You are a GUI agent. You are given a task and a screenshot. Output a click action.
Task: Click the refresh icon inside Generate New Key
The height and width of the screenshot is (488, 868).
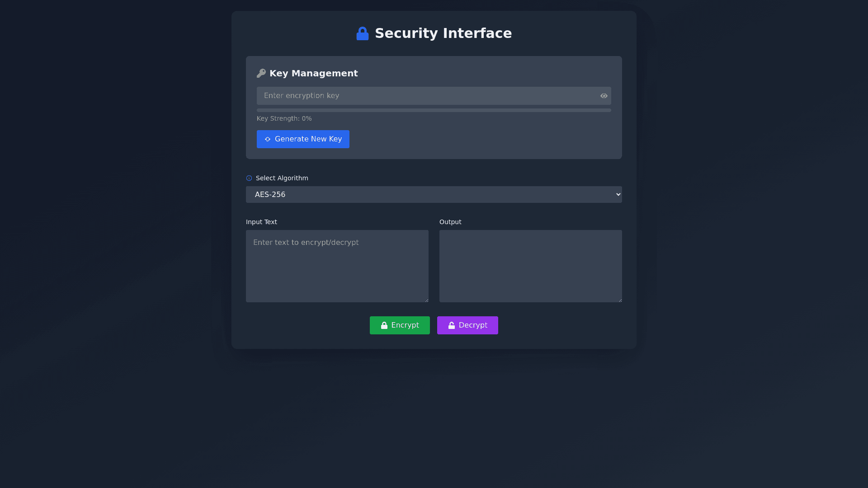(268, 139)
